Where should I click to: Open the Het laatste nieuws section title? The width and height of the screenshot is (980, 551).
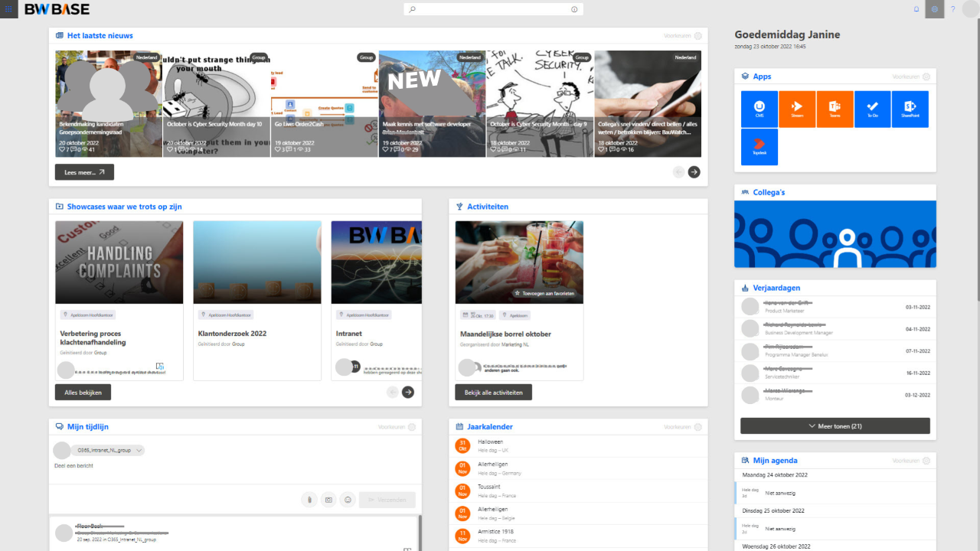click(100, 36)
